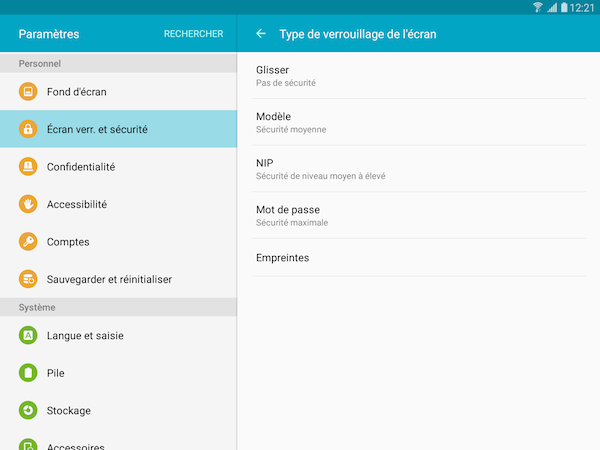Click the Stockage storage icon
Image resolution: width=600 pixels, height=450 pixels.
point(28,410)
